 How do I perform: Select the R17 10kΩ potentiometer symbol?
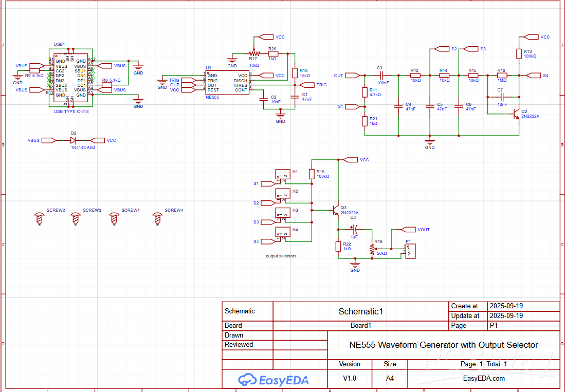252,53
